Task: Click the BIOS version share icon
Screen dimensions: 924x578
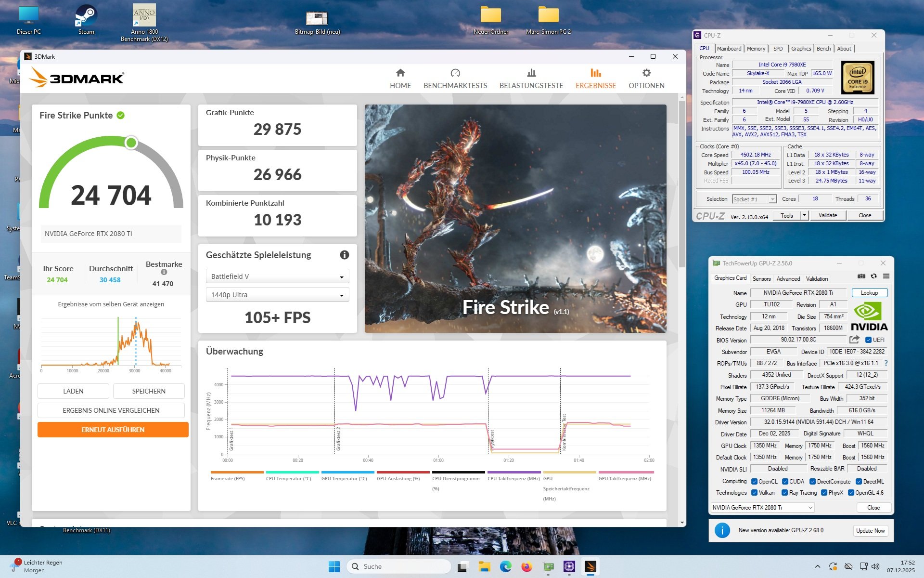Action: coord(854,340)
